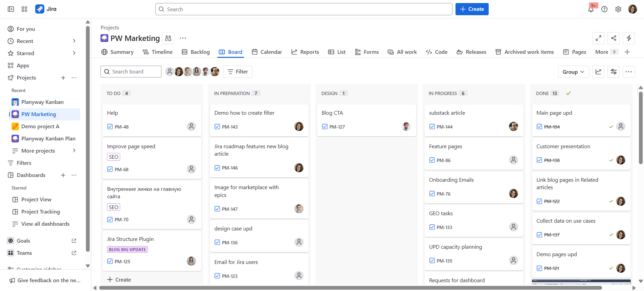Screen dimensions: 644x291
Task: Click the BLOG BIG UPDATE purple label
Action: [x=127, y=249]
